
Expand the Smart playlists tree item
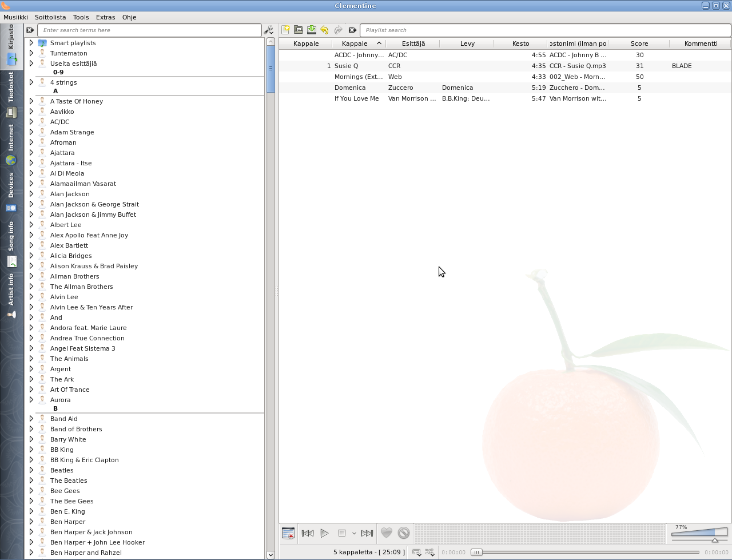[x=31, y=43]
